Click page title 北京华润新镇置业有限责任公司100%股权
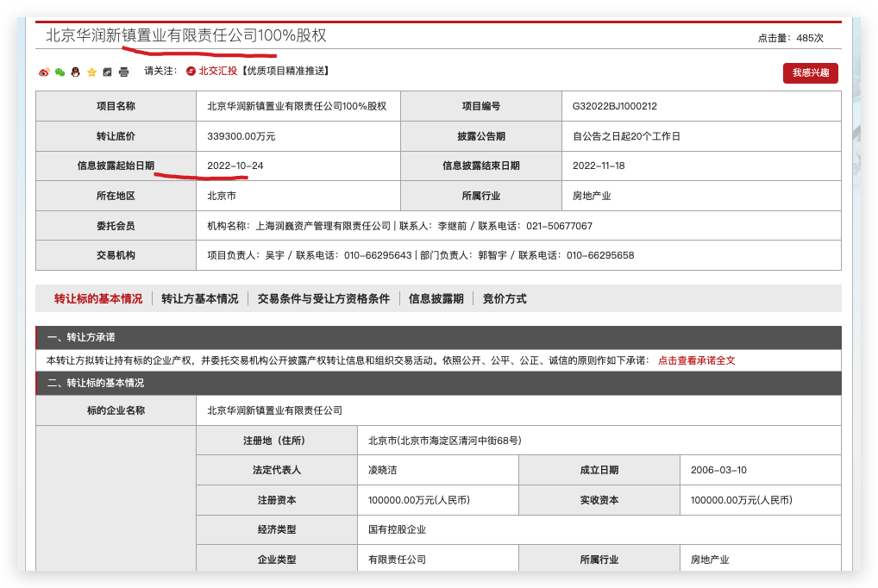This screenshot has height=588, width=878. tap(186, 35)
